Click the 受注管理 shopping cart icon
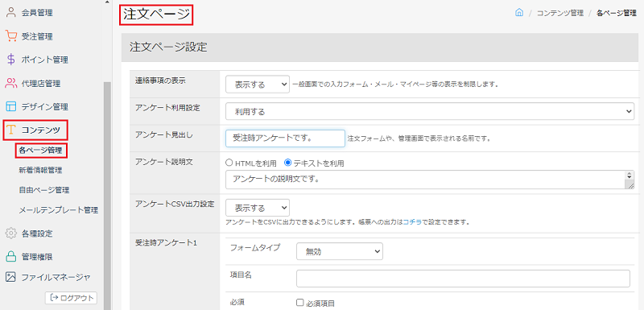This screenshot has height=310, width=644. pyautogui.click(x=11, y=36)
